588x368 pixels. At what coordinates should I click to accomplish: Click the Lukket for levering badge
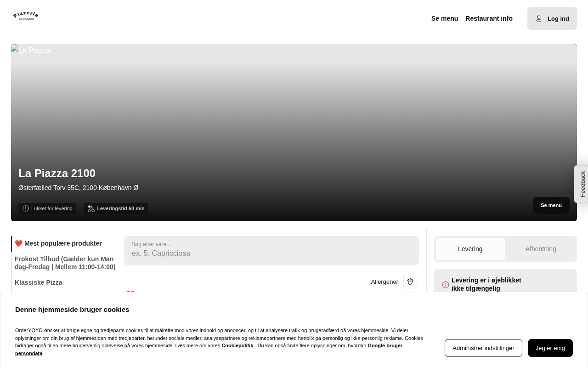[x=47, y=208]
